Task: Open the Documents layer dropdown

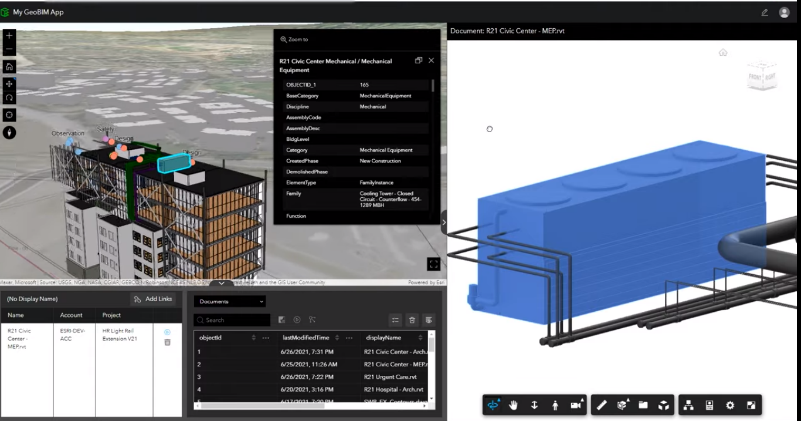Action: click(x=230, y=301)
